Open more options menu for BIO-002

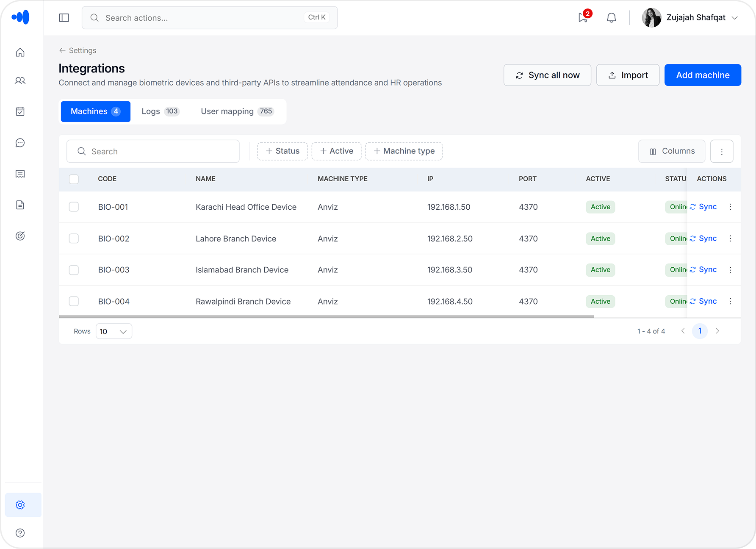click(730, 238)
